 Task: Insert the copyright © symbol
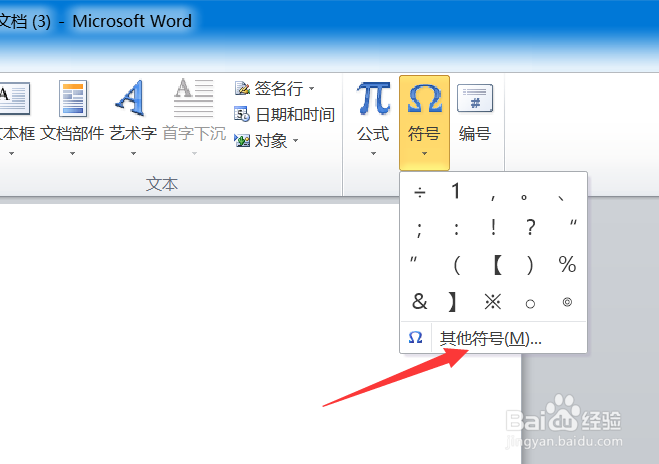tap(567, 302)
